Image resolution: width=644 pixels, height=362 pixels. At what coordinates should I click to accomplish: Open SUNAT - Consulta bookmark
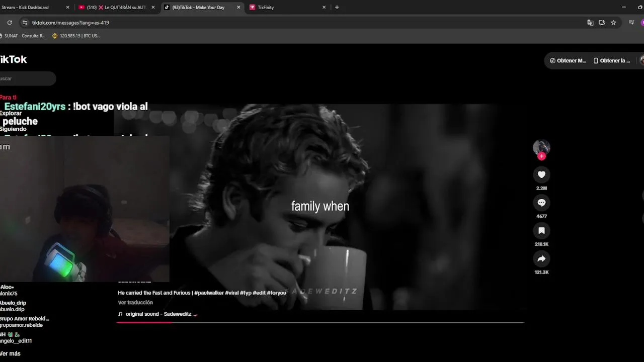pos(23,36)
